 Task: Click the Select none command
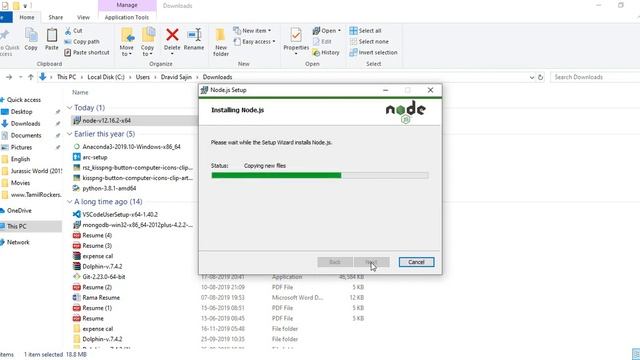tap(369, 42)
